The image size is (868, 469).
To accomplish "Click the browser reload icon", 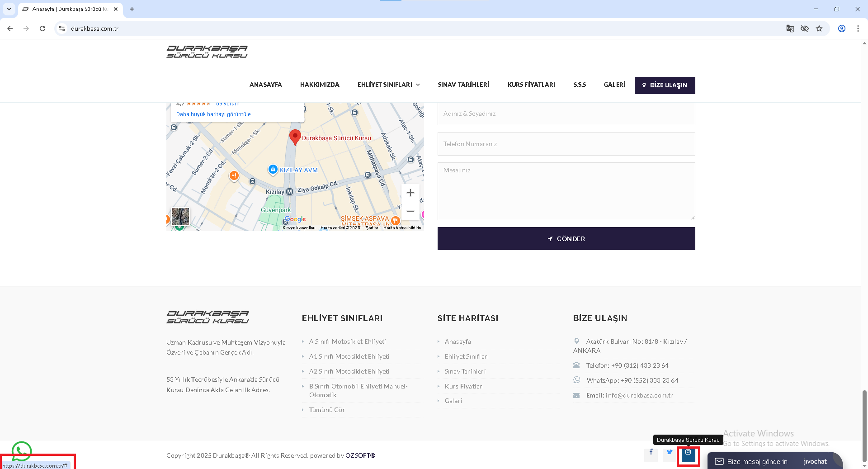I will click(42, 28).
